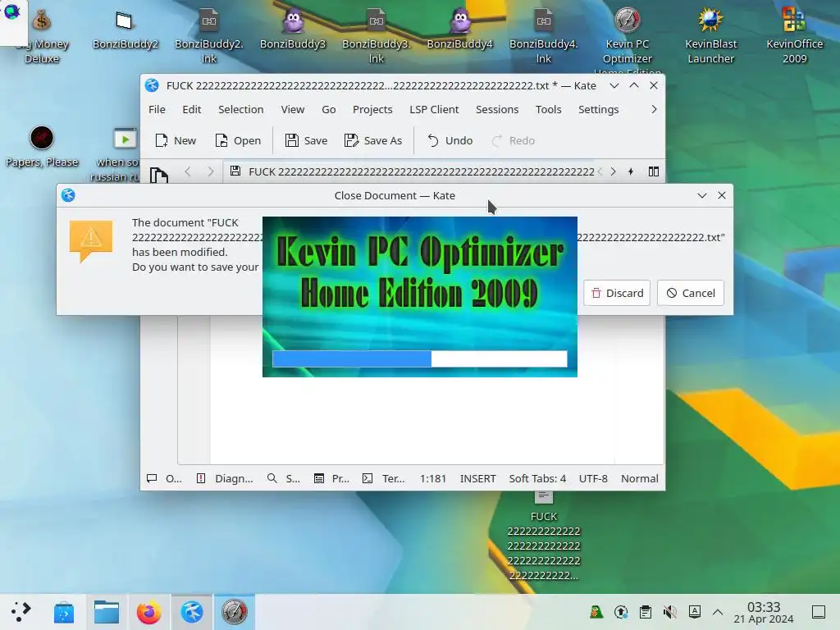Open keyboard layout tray indicator
The width and height of the screenshot is (840, 630).
pos(694,612)
